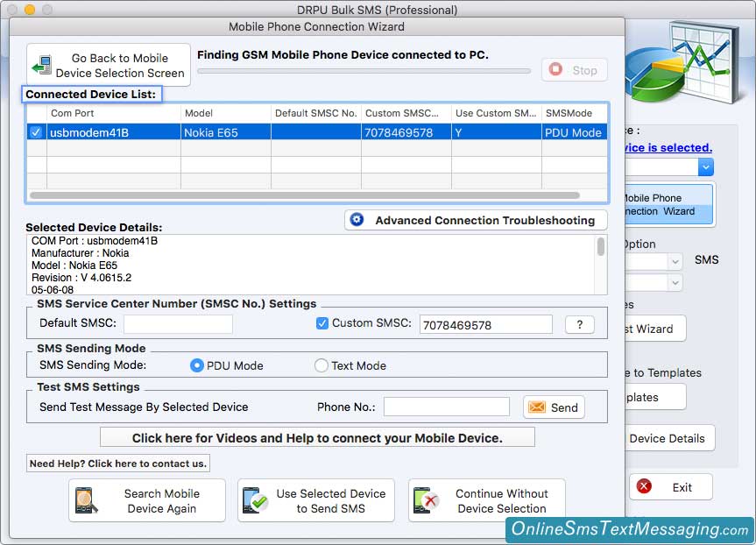
Task: Click Need Help contact us link
Action: pos(118,464)
